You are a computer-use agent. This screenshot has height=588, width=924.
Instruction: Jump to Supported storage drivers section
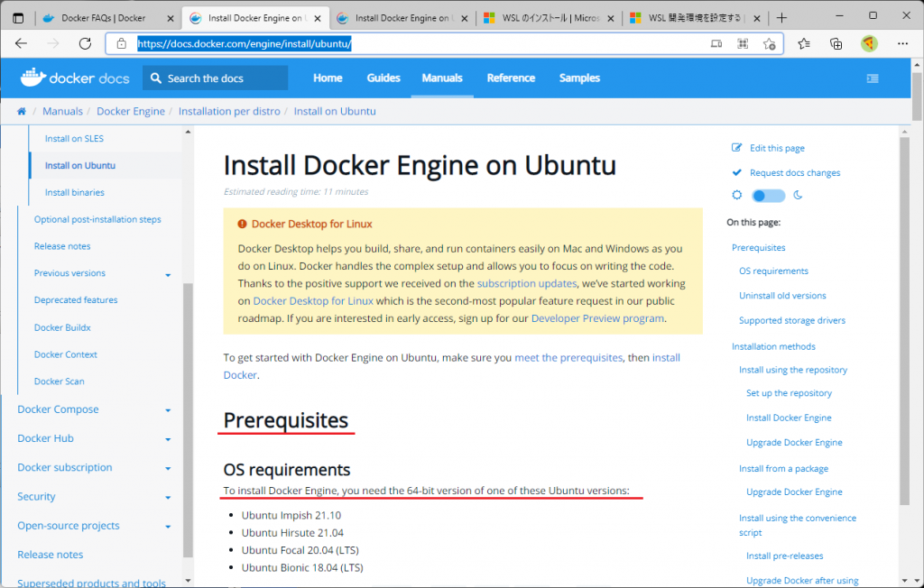[x=792, y=320]
